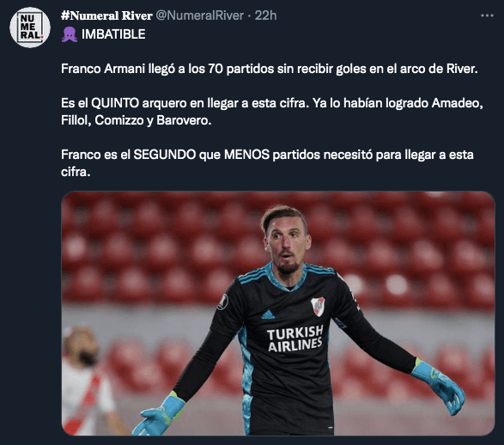Click the #Numeral River display name

pos(106,15)
